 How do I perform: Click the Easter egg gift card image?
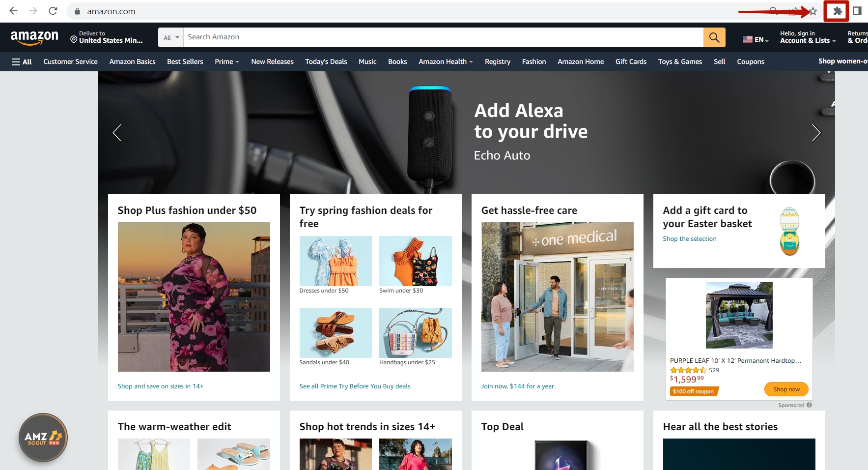click(x=789, y=231)
